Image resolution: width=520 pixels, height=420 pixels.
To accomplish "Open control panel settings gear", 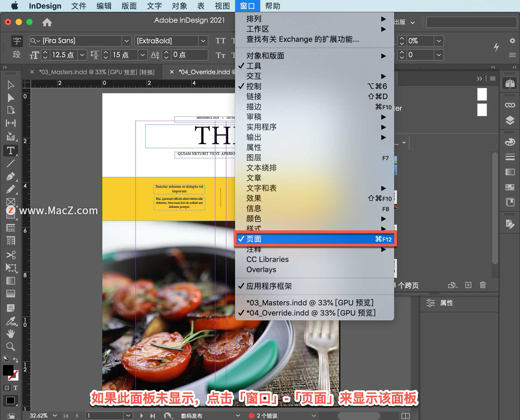I will [x=512, y=41].
